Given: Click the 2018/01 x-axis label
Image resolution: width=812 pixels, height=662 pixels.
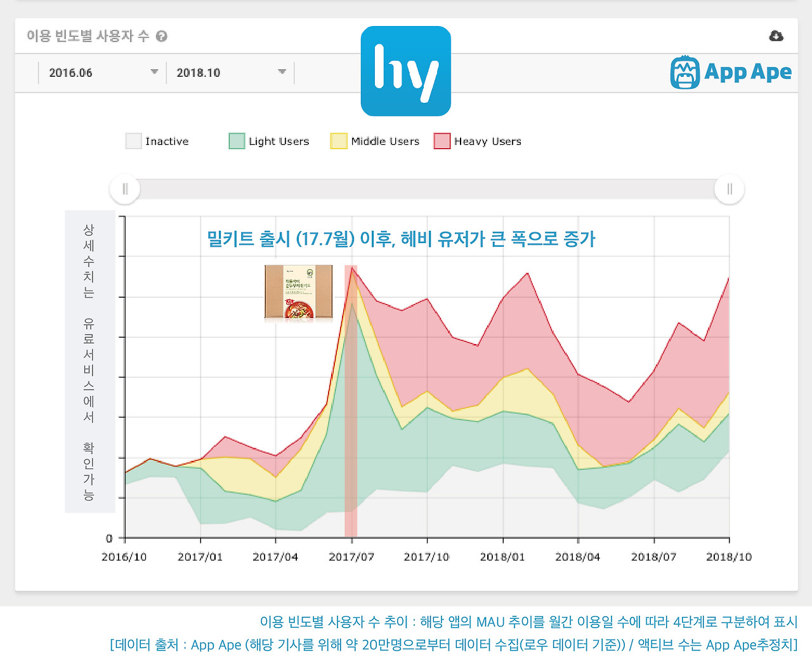Looking at the screenshot, I should tap(502, 557).
